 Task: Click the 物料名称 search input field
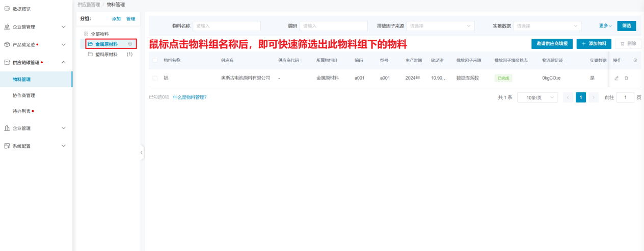227,26
